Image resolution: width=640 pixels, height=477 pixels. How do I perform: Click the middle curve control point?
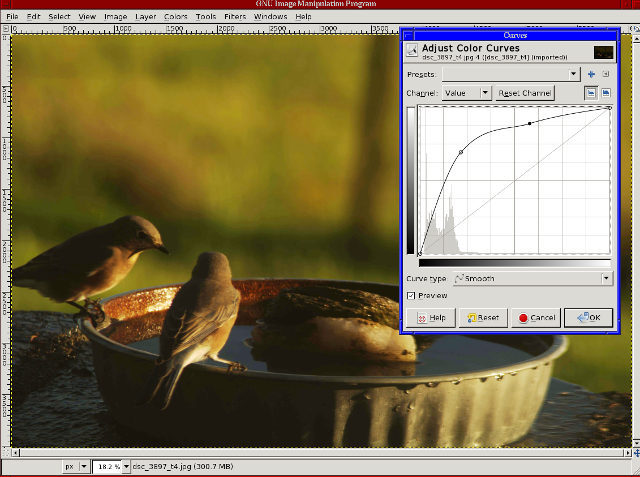461,152
